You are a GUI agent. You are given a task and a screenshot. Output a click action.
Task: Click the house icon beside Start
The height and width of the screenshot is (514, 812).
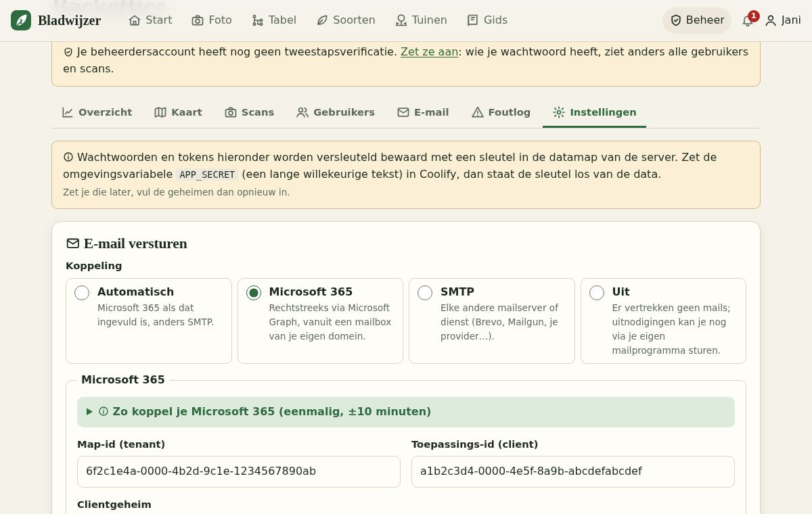click(135, 20)
